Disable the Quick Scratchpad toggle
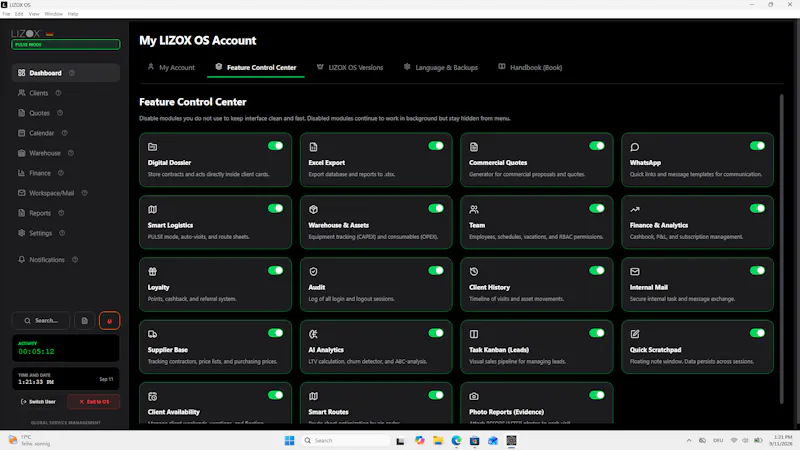This screenshot has width=800, height=450. click(x=758, y=333)
